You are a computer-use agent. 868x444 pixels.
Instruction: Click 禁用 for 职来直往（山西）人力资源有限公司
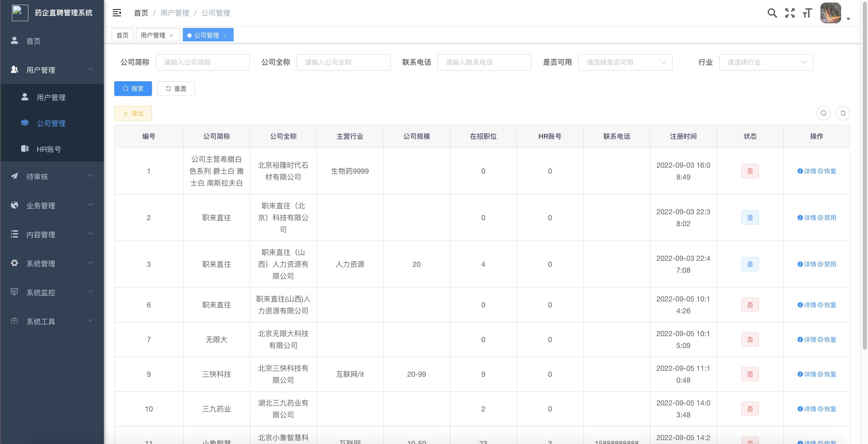point(827,264)
